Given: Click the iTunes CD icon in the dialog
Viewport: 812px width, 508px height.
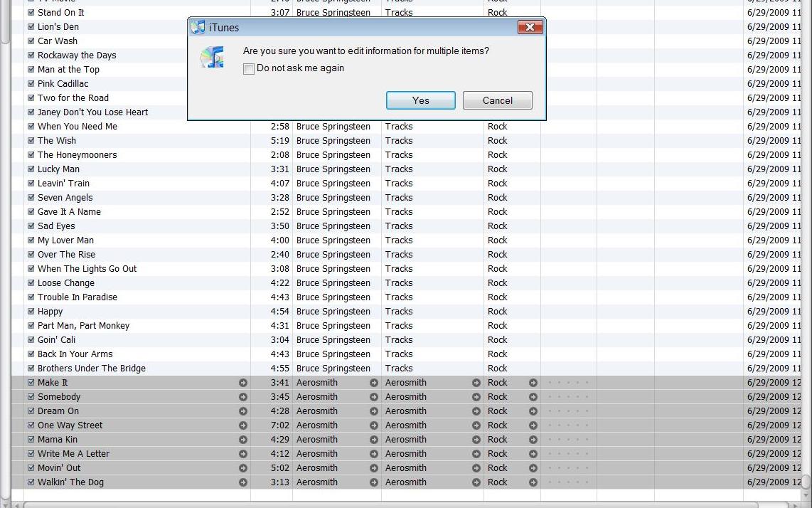Looking at the screenshot, I should pos(213,57).
